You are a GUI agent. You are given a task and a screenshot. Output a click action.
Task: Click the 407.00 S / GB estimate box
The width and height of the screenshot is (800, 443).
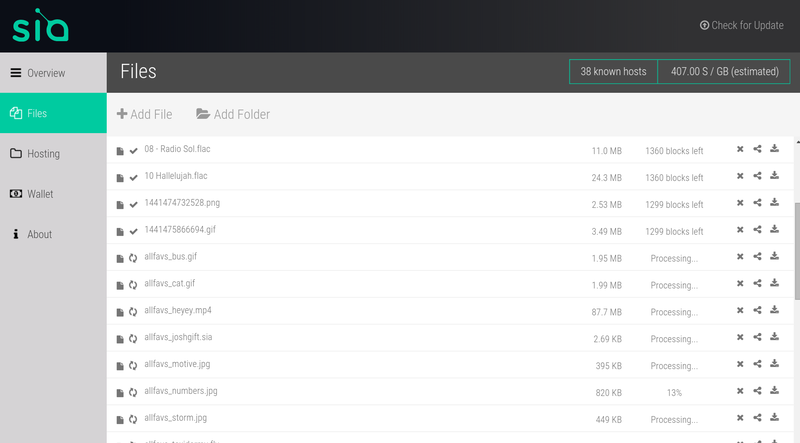point(724,71)
